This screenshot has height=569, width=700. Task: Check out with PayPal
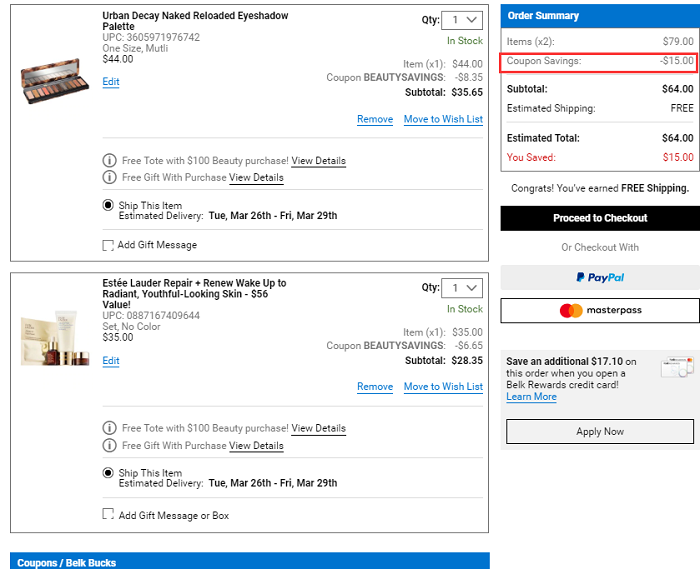pos(600,278)
